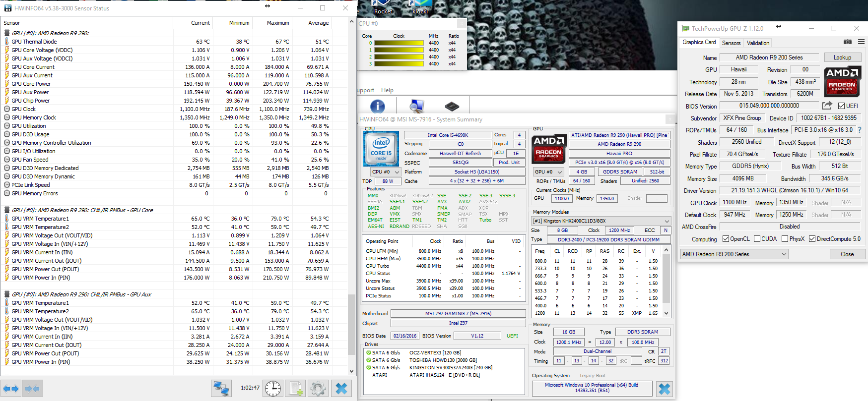The image size is (868, 401).
Task: Click the thermometer icon beside GPU Thermal Diode
Action: click(x=6, y=42)
